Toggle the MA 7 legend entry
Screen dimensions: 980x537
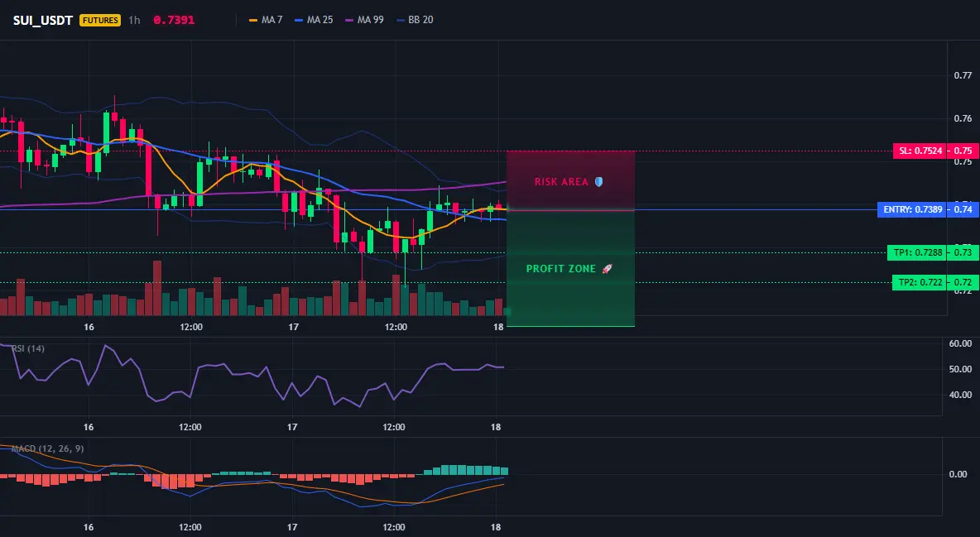tap(266, 20)
